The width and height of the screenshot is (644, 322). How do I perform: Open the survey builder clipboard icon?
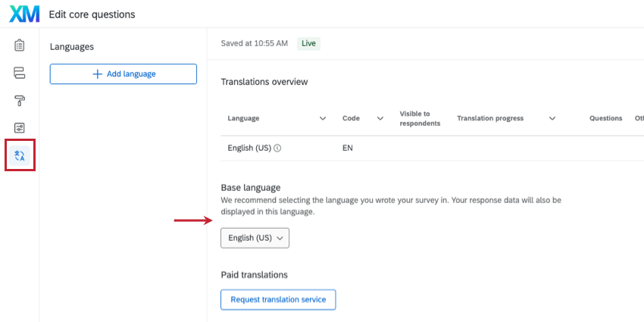click(x=20, y=45)
